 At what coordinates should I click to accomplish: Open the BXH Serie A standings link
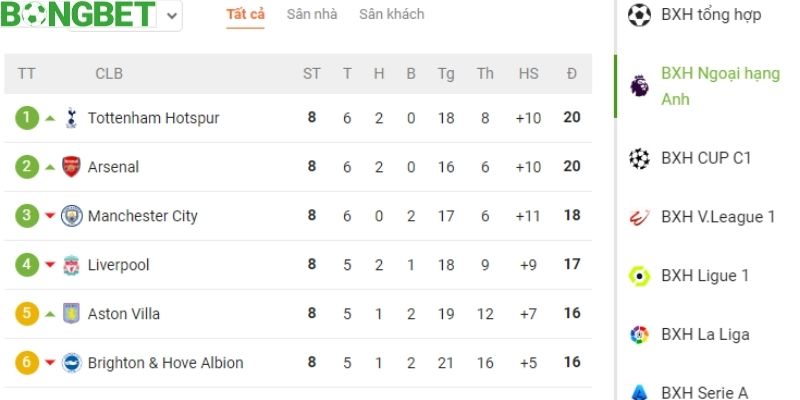coord(704,392)
